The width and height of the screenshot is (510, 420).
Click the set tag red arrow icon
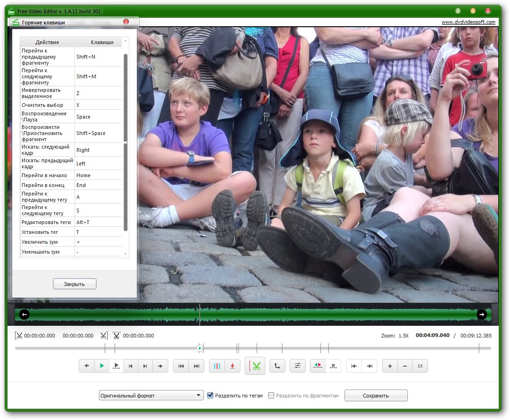point(232,366)
